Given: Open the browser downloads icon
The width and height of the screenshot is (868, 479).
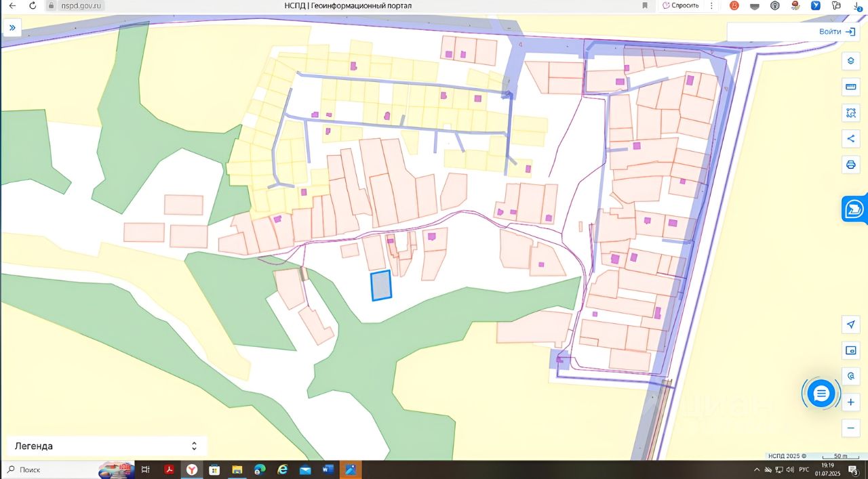Looking at the screenshot, I should (x=857, y=5).
